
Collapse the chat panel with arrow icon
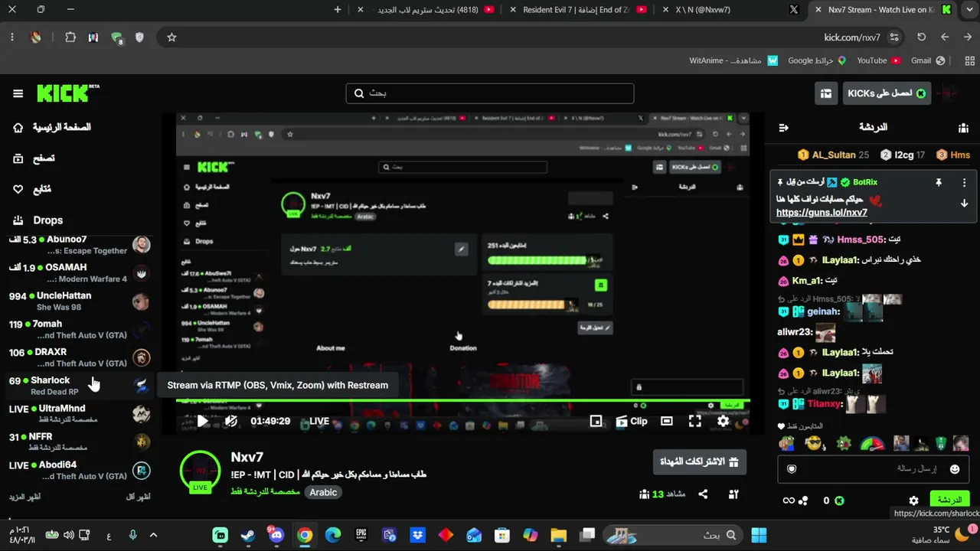click(783, 128)
